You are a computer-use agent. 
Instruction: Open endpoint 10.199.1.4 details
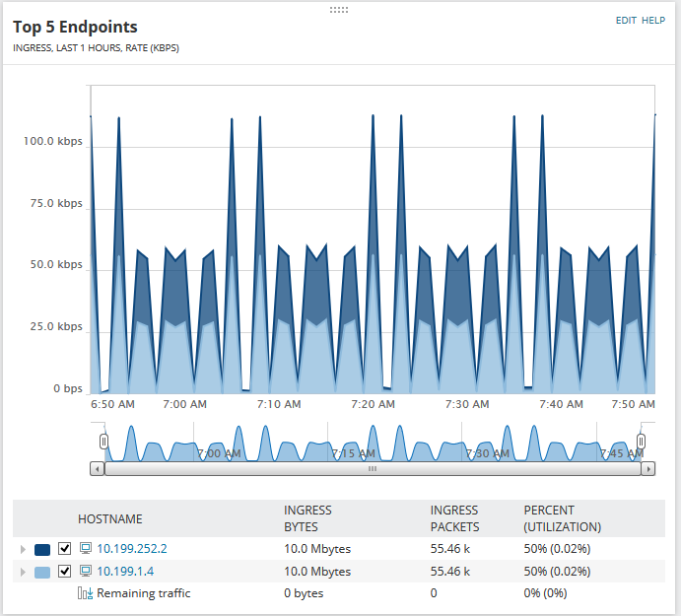coord(125,572)
